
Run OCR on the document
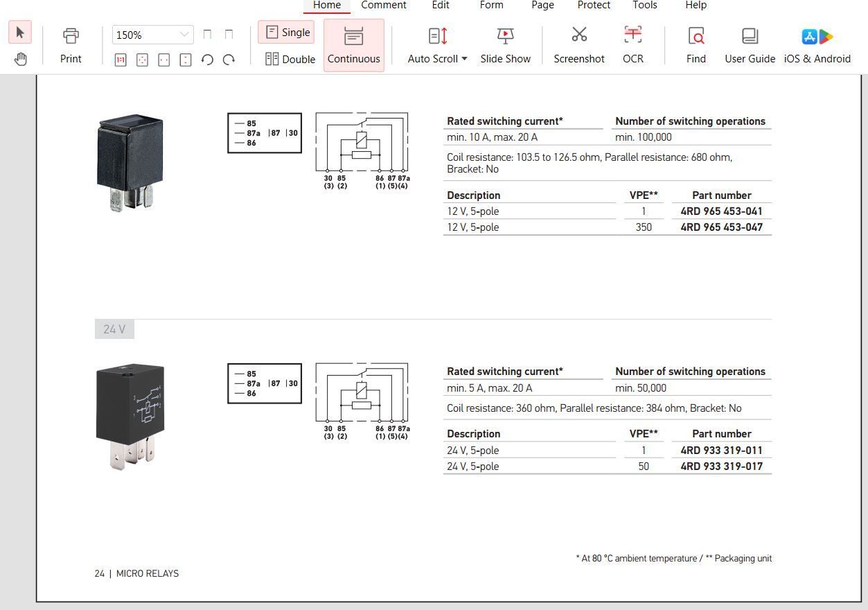coord(632,45)
